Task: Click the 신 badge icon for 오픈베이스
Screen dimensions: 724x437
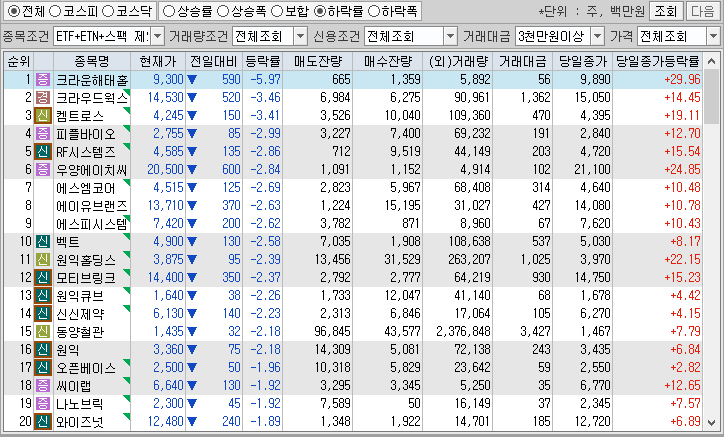Action: point(43,368)
